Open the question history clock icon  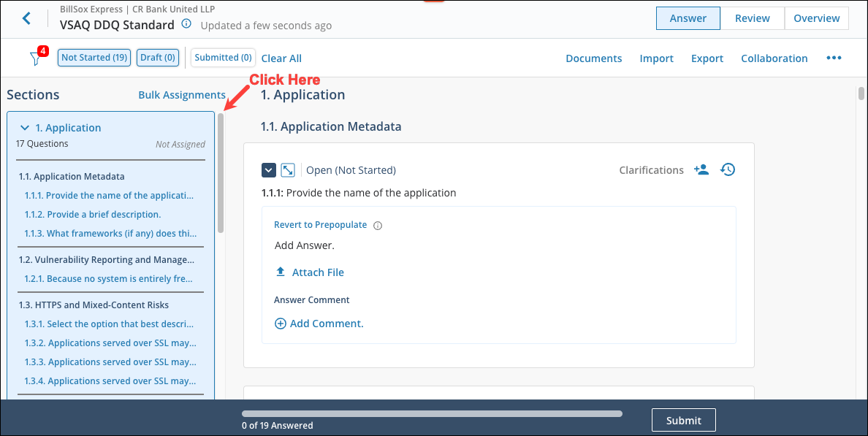[x=727, y=170]
